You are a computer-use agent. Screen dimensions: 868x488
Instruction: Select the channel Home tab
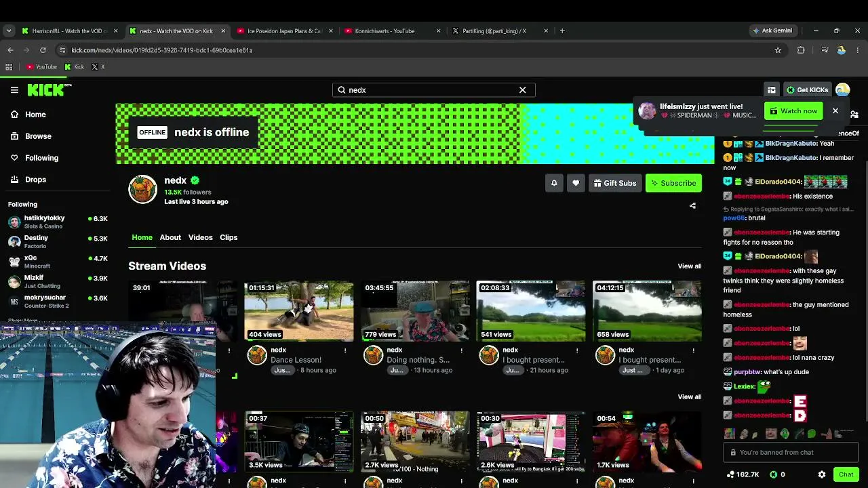(x=142, y=237)
